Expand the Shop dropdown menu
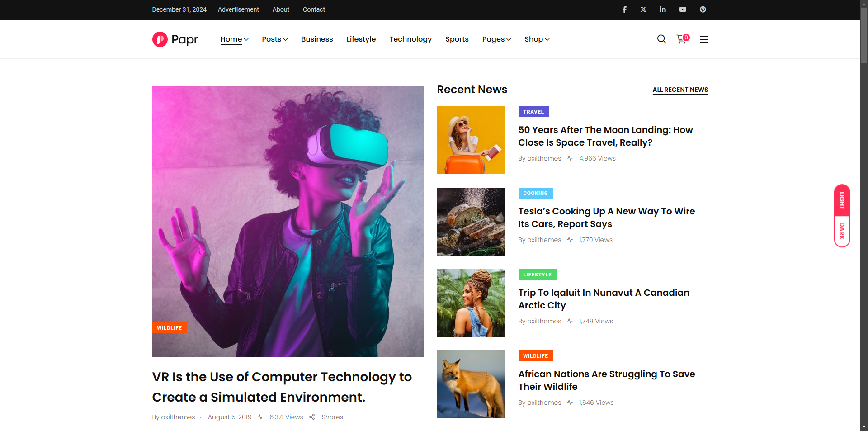Image resolution: width=868 pixels, height=431 pixels. (537, 39)
